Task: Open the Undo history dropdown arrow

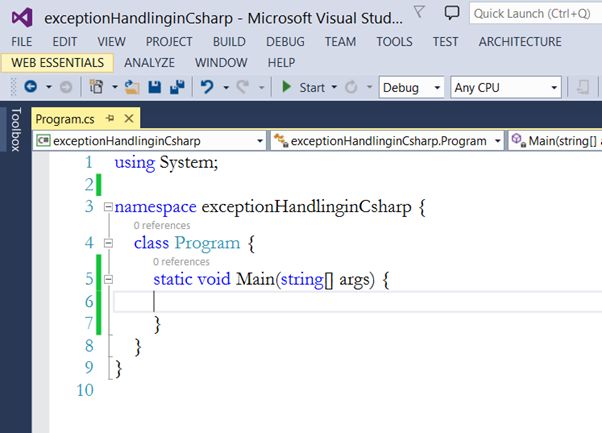Action: click(226, 88)
